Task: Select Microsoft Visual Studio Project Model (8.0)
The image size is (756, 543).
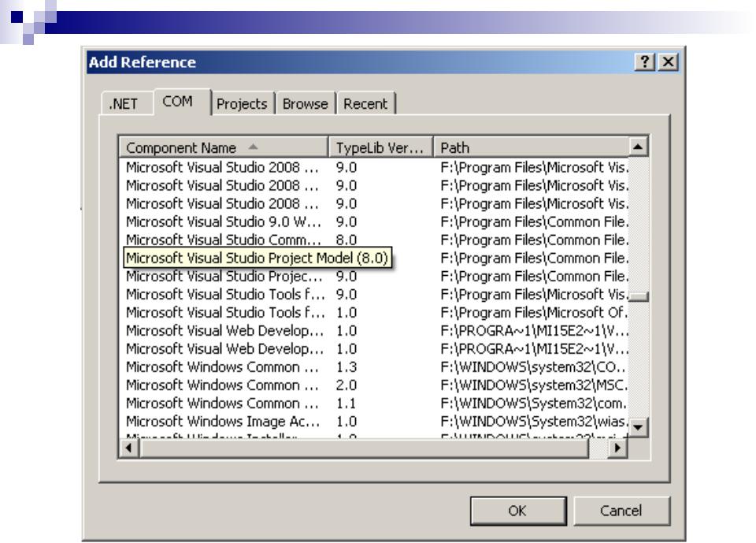Action: click(258, 258)
